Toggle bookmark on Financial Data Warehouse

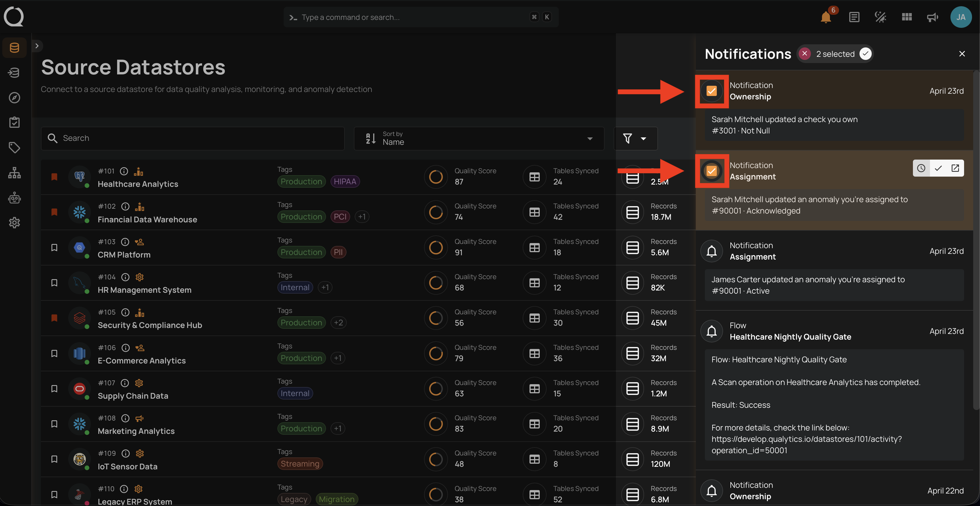[x=54, y=212]
